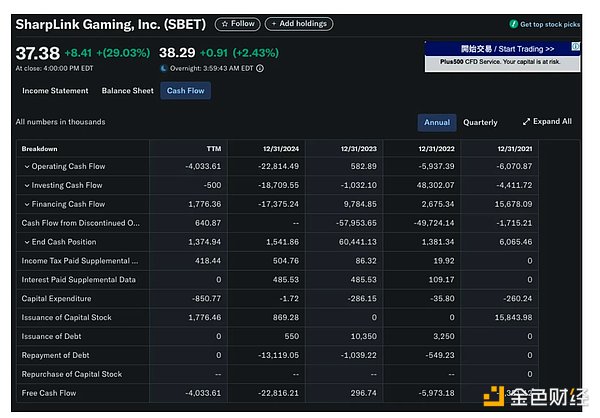The width and height of the screenshot is (600, 418).
Task: Click the Expand All arrows icon
Action: 526,122
